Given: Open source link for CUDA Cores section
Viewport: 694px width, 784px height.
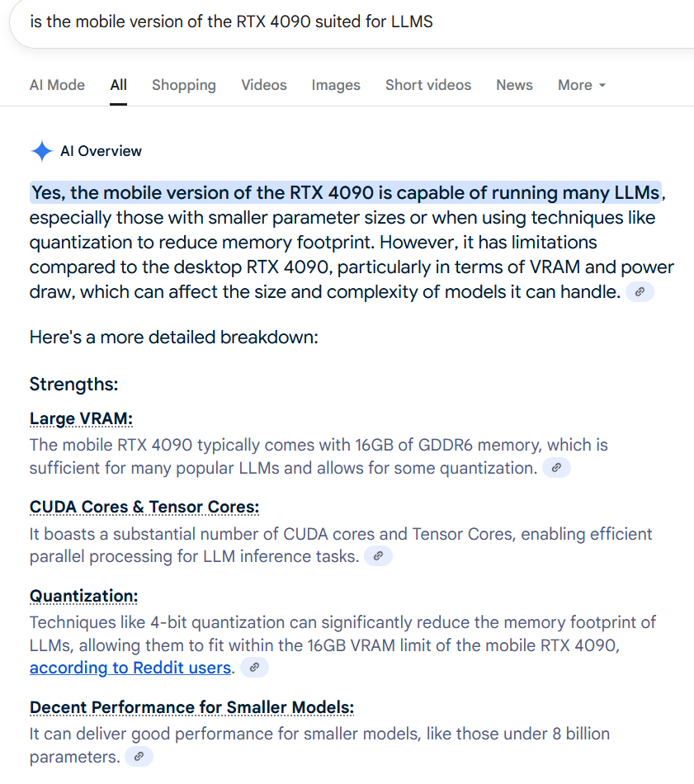Looking at the screenshot, I should (378, 556).
